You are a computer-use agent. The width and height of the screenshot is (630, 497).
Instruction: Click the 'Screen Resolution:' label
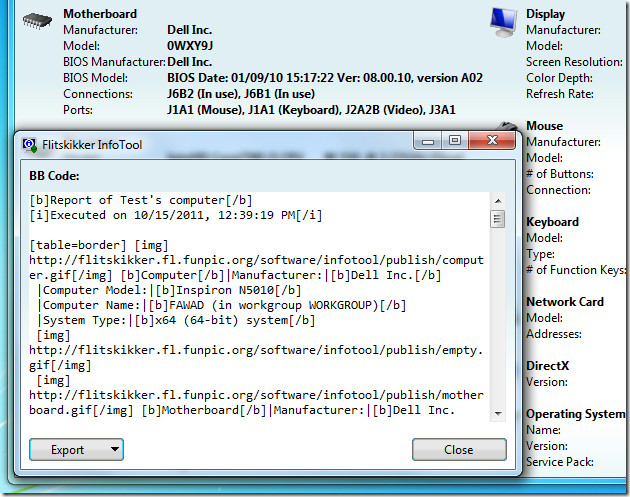[574, 62]
